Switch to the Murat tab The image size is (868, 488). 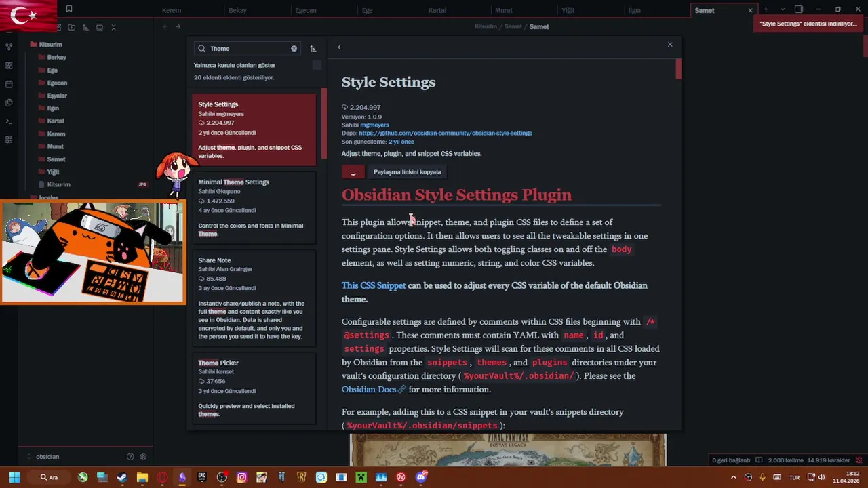point(503,10)
